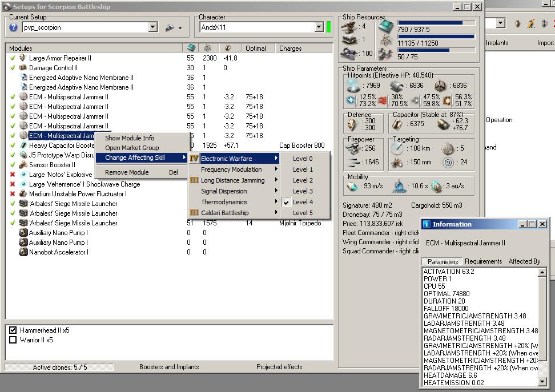Screen dimensions: 555x392
Task: Click the blue help icon beside Current Setup
Action: coord(14,27)
